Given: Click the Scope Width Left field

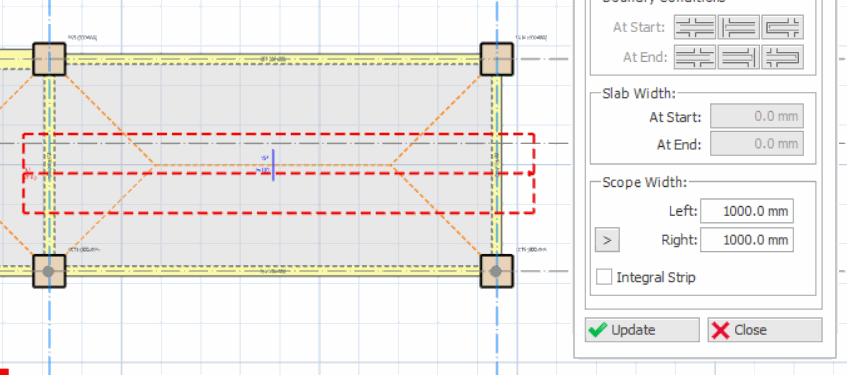Looking at the screenshot, I should coord(747,211).
